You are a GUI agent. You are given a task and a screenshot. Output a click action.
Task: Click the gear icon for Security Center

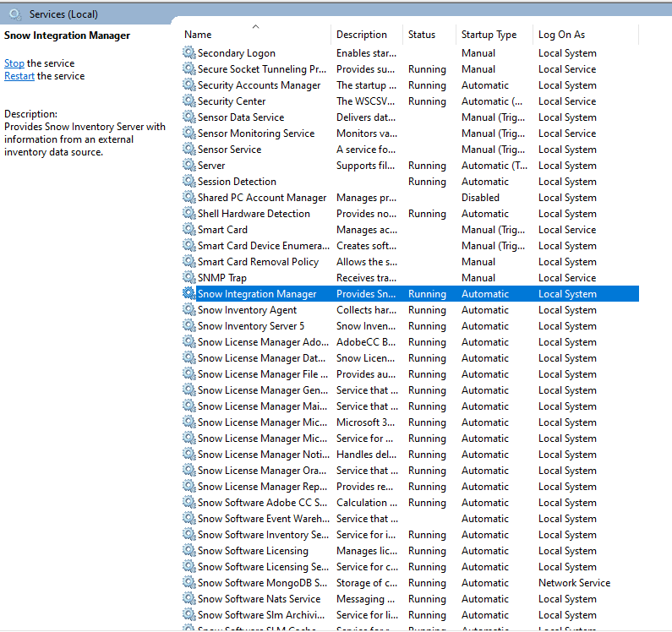tap(189, 101)
